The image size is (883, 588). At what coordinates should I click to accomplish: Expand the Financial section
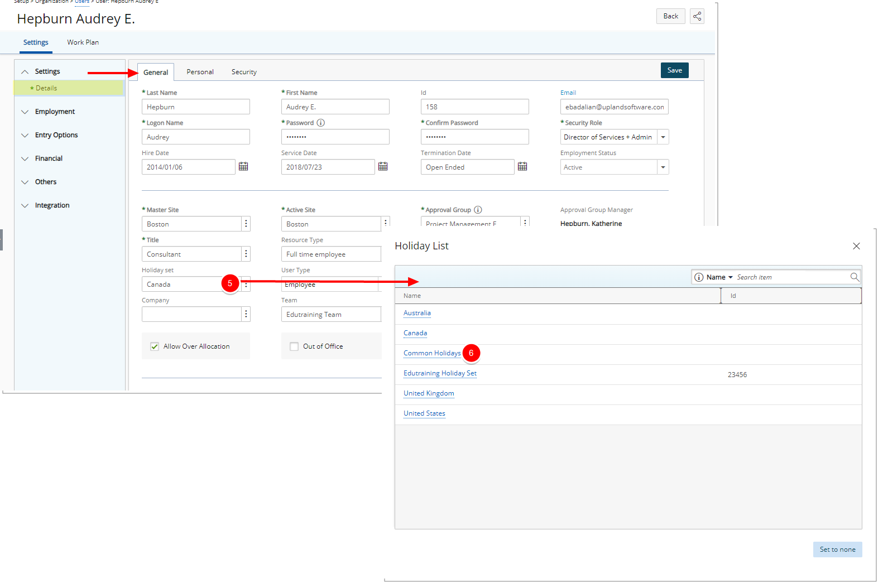pyautogui.click(x=25, y=159)
